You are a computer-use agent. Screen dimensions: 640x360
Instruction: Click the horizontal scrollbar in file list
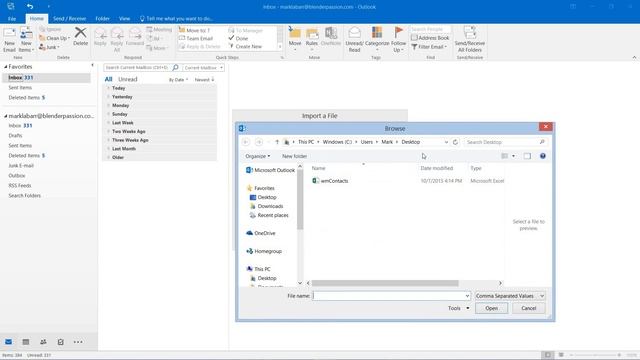[x=384, y=283]
